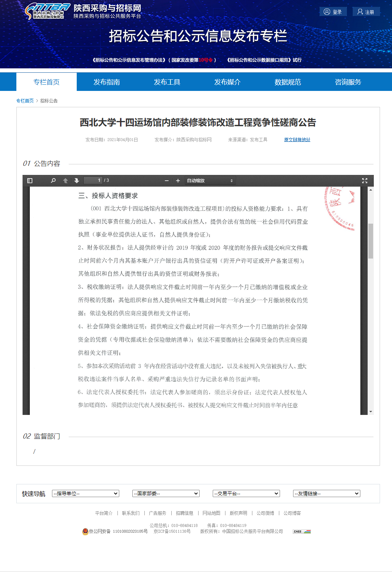The image size is (392, 572).
Task: Go to previous PDF page
Action: click(x=65, y=181)
